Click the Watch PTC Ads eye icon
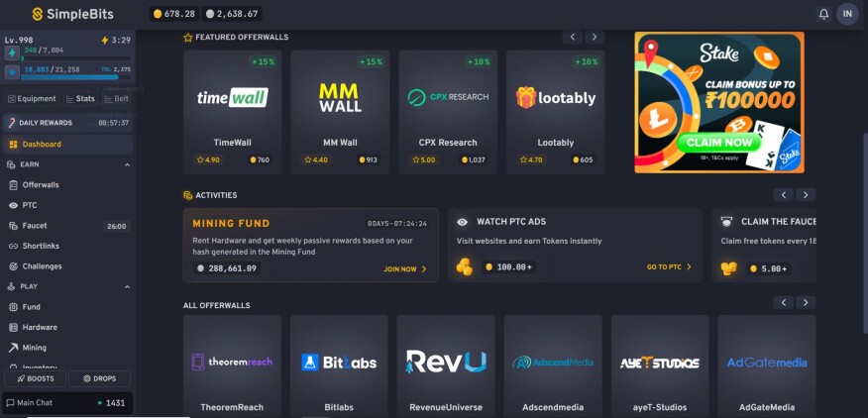Screen dimensions: 868x418 (462, 222)
